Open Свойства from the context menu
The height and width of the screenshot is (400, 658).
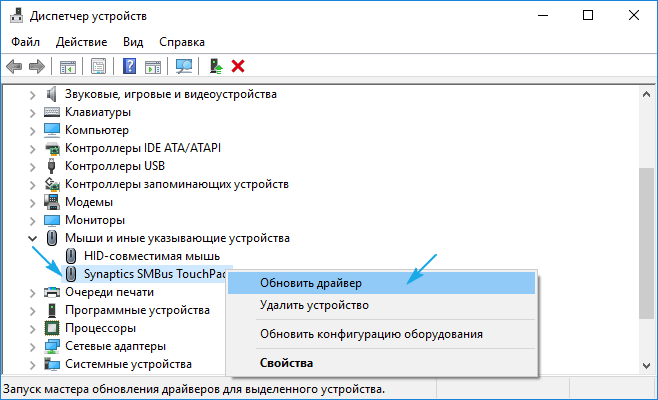click(382, 363)
